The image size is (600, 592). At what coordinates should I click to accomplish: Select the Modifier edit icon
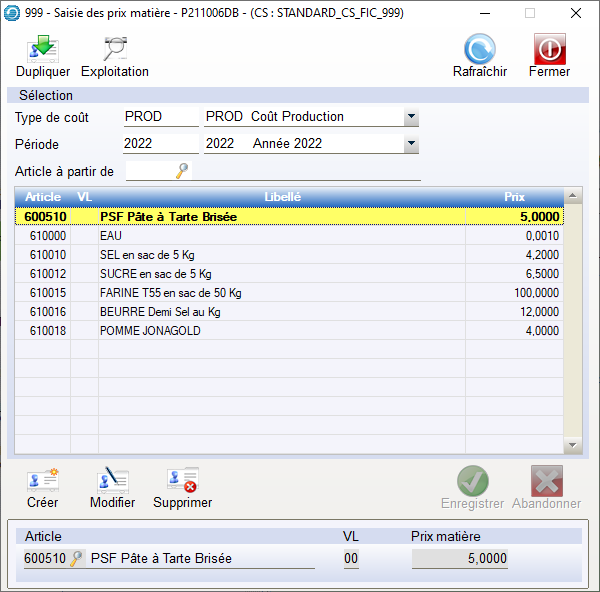click(112, 481)
